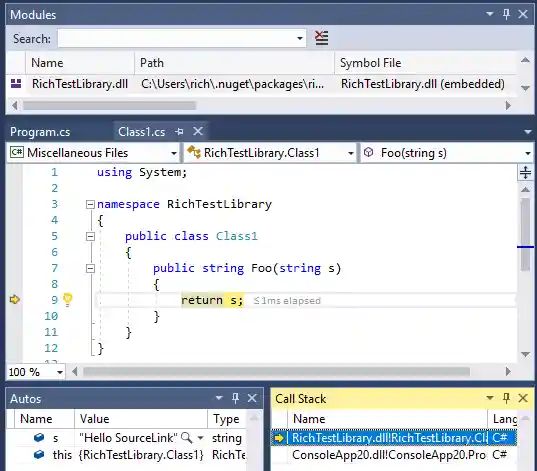Click Modules horizontal scrollbar right arrow

coord(508,106)
